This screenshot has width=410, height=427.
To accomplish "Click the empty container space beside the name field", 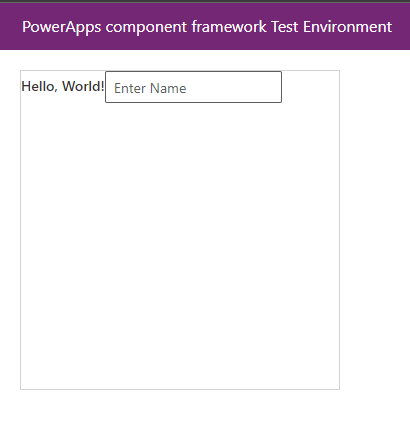I will coord(310,87).
